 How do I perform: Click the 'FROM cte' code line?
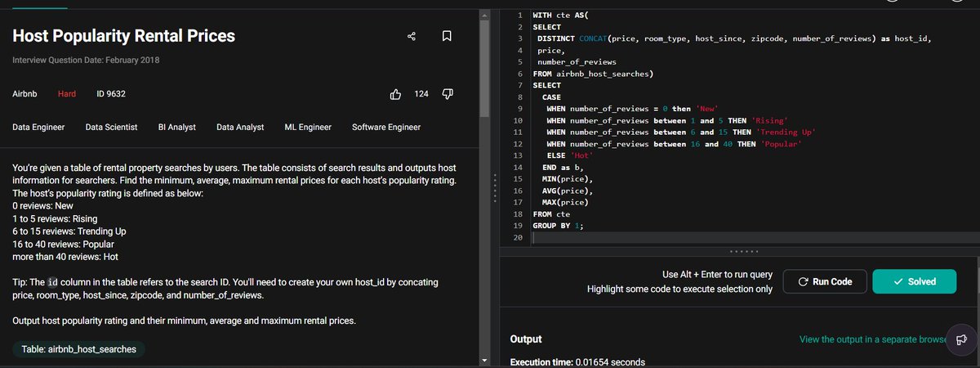[551, 213]
